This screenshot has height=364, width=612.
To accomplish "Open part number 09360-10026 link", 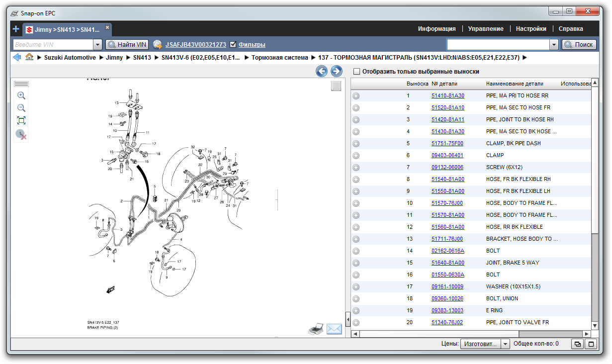I will (447, 298).
